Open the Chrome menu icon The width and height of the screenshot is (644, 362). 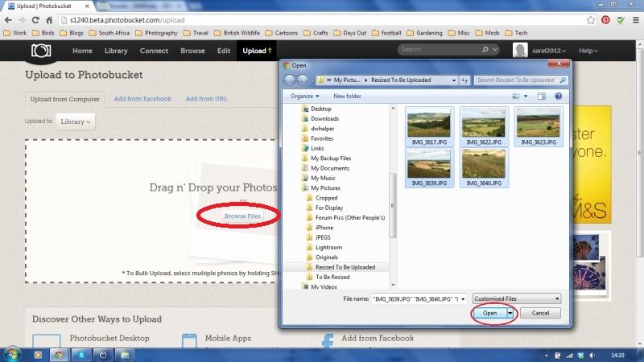point(636,19)
